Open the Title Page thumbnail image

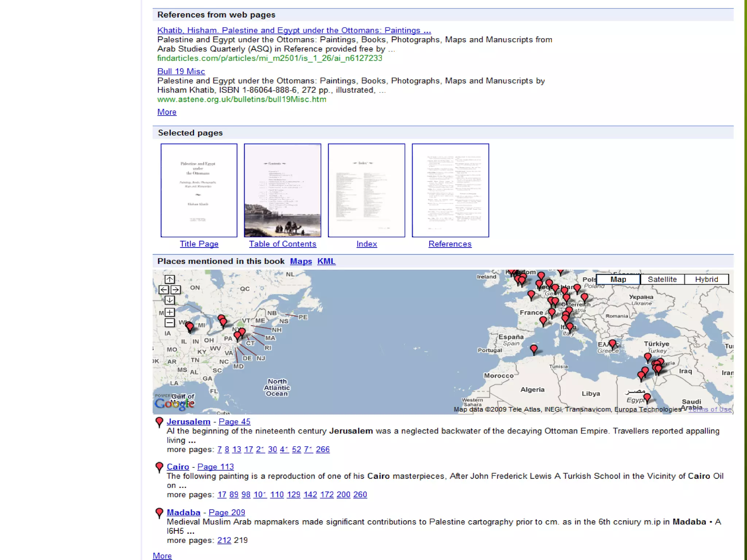(x=199, y=190)
